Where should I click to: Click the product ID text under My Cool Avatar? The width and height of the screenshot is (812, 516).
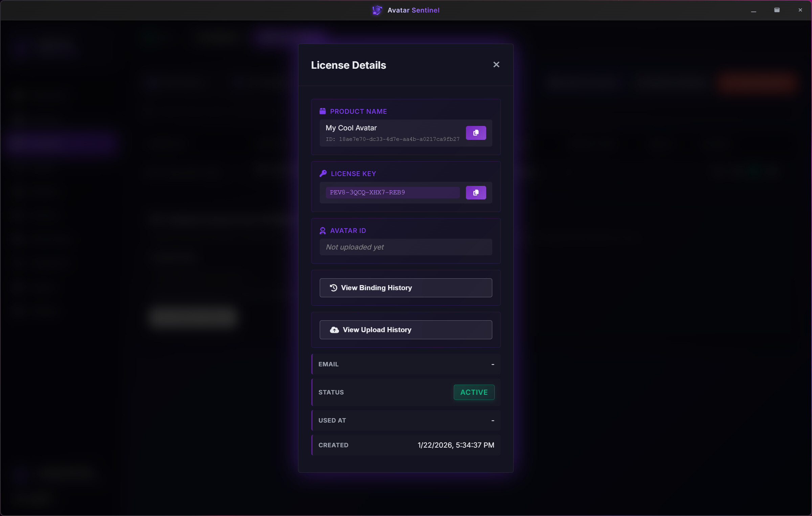pos(392,139)
